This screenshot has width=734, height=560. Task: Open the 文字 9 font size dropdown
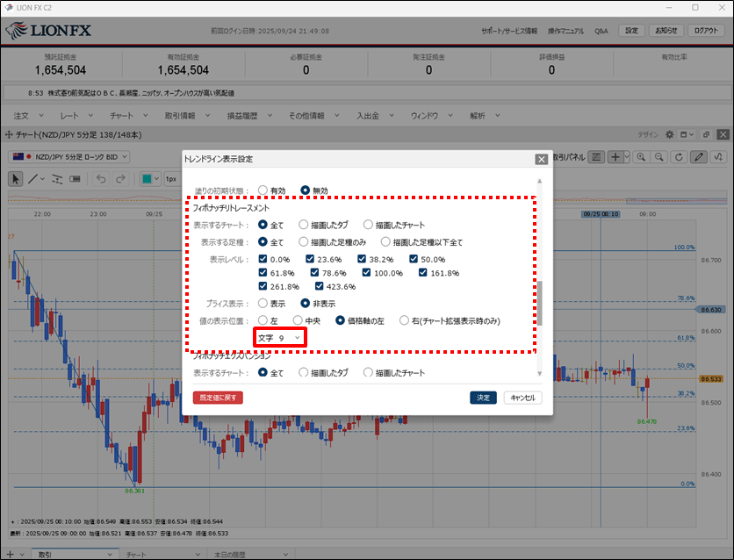click(x=279, y=338)
